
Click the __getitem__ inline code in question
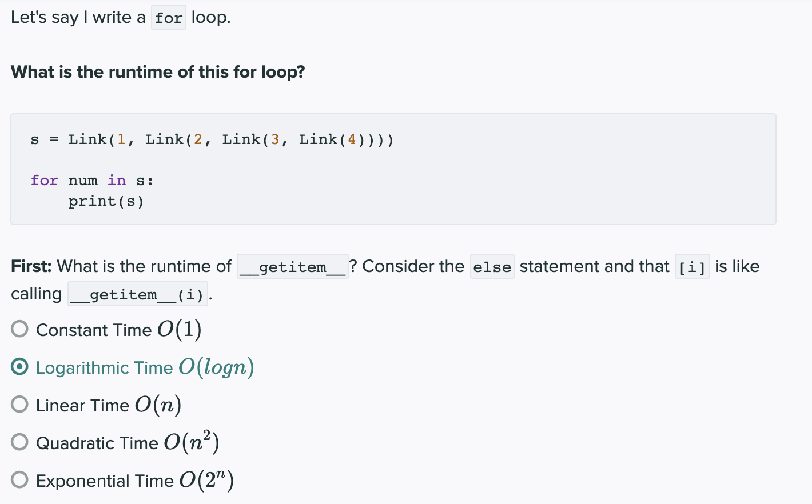(293, 267)
